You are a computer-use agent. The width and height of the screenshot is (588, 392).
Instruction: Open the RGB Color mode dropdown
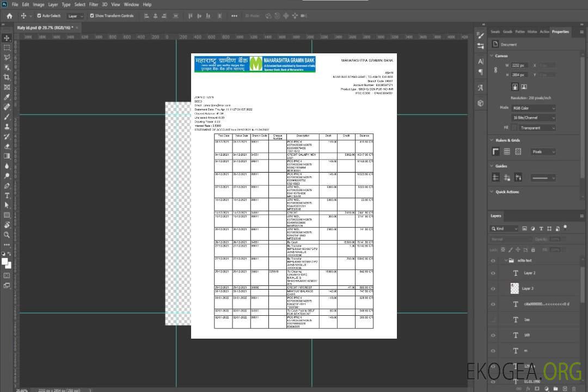pos(533,108)
